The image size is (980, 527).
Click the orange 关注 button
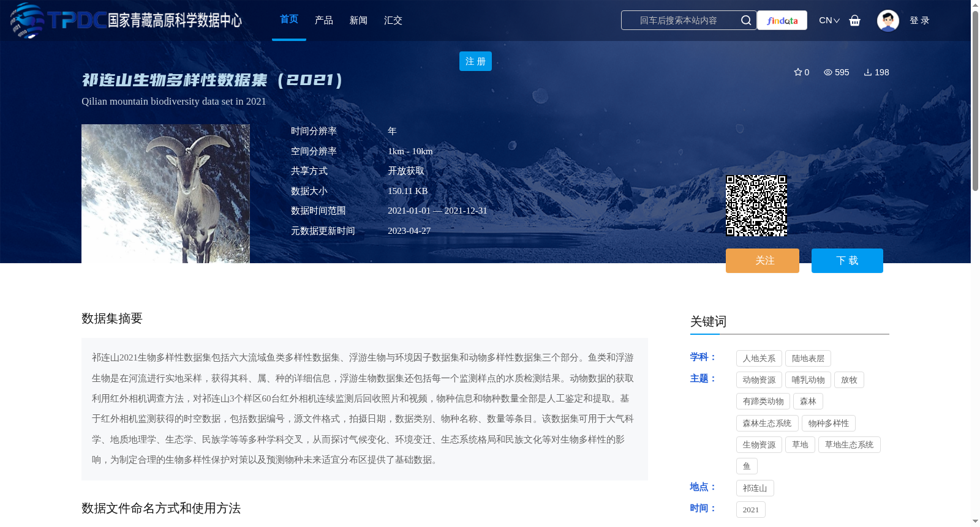[763, 261]
